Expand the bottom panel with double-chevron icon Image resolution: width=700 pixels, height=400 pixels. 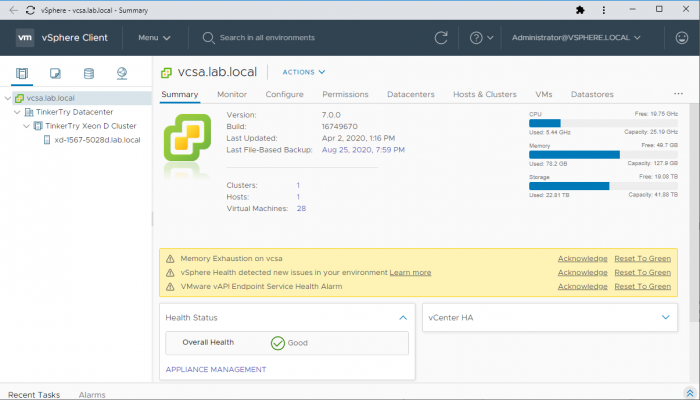click(x=690, y=393)
